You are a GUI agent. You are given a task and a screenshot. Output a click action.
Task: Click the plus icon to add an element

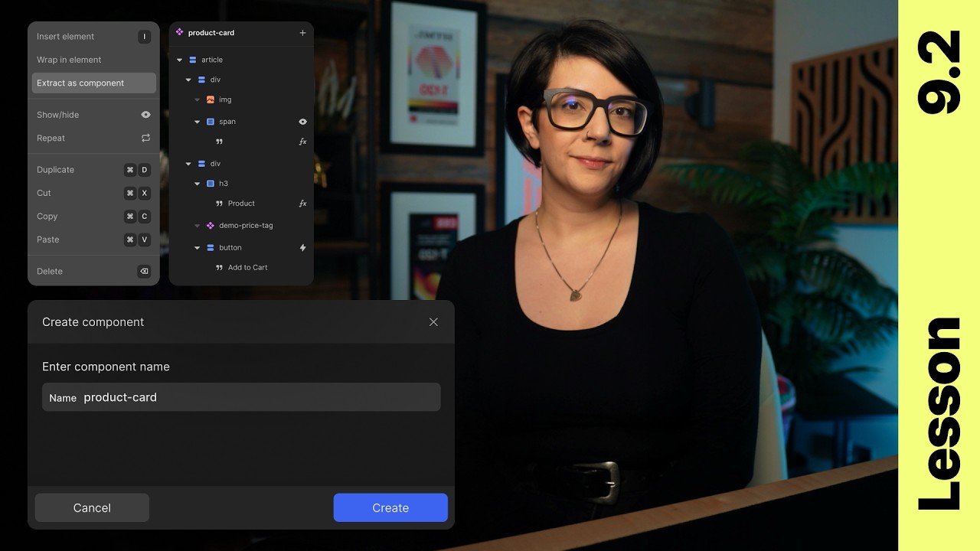click(302, 33)
